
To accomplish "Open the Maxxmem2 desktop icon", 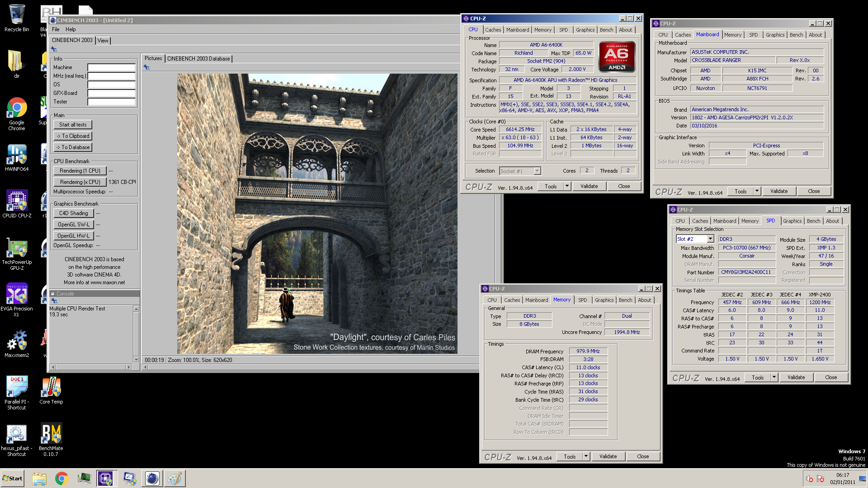I will (17, 344).
